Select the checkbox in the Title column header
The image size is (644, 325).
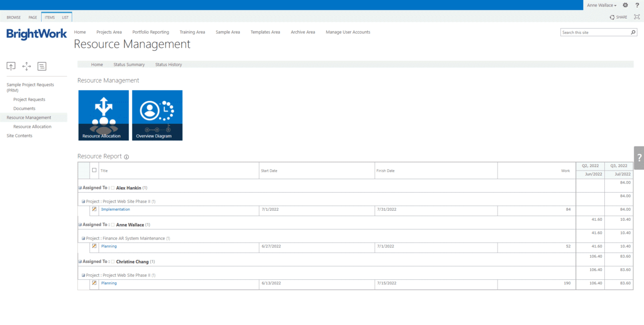(x=94, y=170)
